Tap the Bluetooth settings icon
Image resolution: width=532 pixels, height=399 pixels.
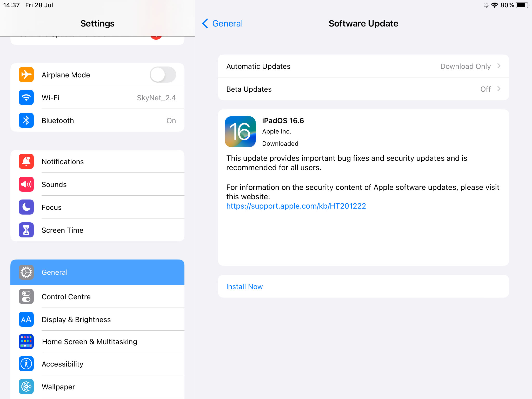point(26,121)
